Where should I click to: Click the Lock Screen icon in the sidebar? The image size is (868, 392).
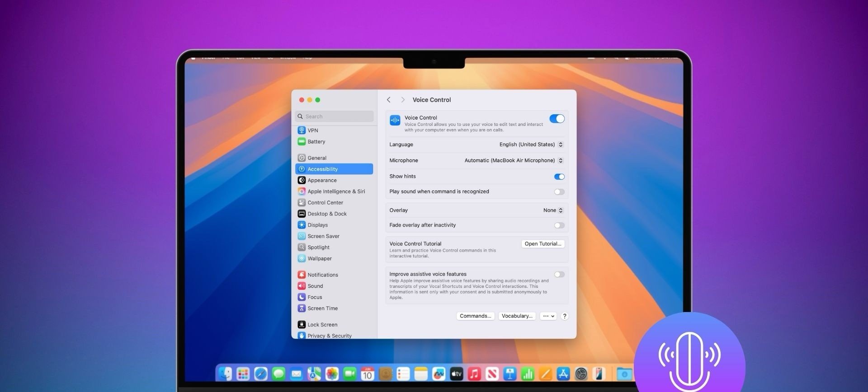(302, 325)
